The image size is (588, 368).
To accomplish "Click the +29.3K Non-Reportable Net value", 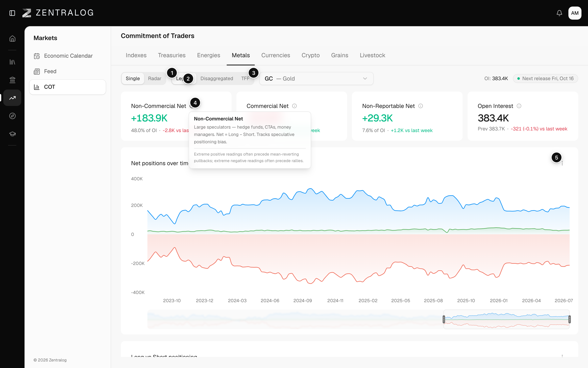I will (377, 118).
